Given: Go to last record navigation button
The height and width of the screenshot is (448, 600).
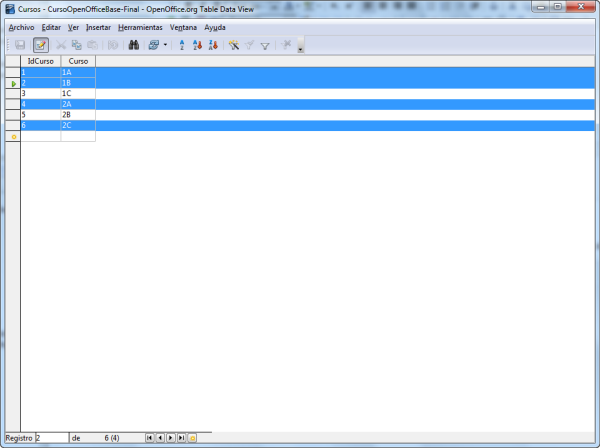Looking at the screenshot, I should [182, 438].
